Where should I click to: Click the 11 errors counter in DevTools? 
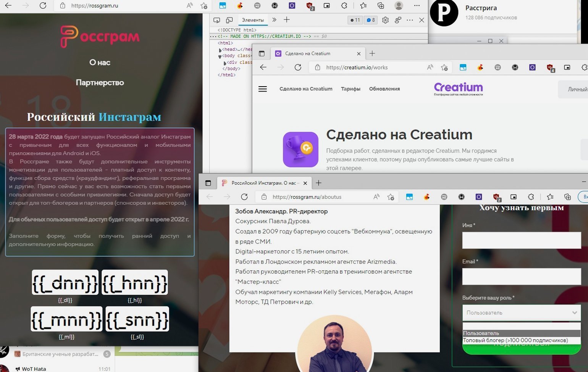click(355, 20)
